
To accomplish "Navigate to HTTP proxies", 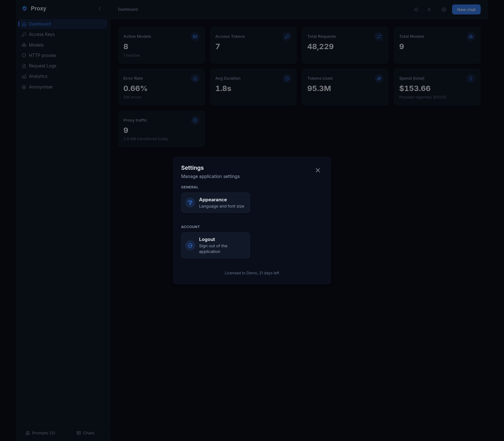I will click(63, 55).
